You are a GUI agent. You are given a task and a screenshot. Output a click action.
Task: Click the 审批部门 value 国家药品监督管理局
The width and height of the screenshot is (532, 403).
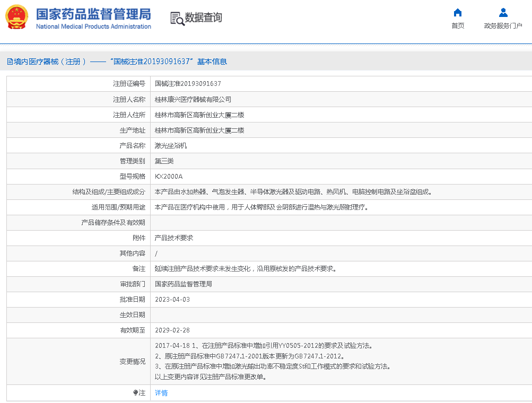click(x=183, y=284)
